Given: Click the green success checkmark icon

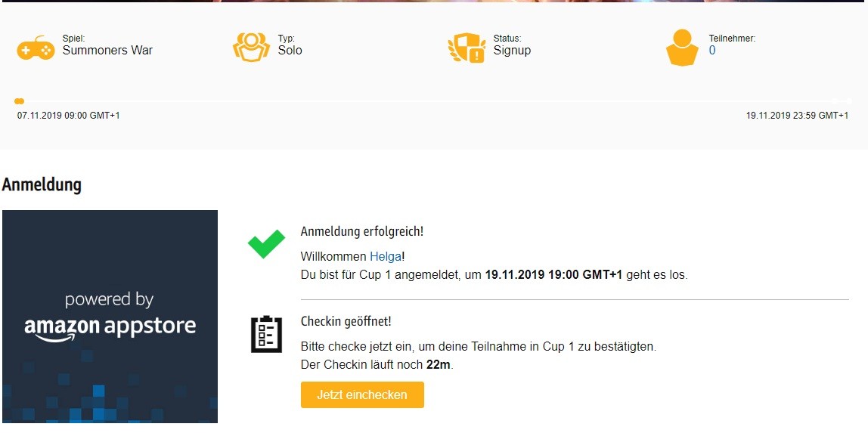Looking at the screenshot, I should pyautogui.click(x=266, y=244).
